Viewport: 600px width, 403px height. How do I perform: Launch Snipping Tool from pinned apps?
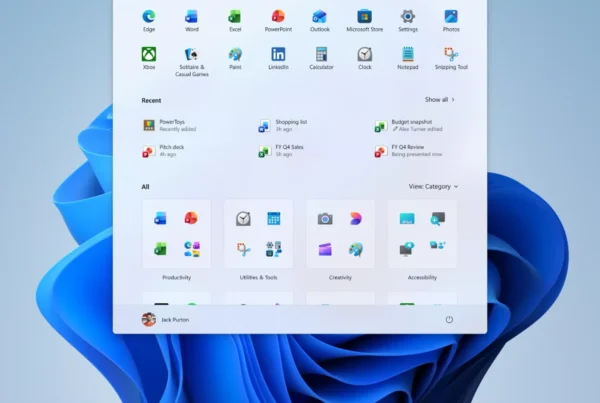451,58
